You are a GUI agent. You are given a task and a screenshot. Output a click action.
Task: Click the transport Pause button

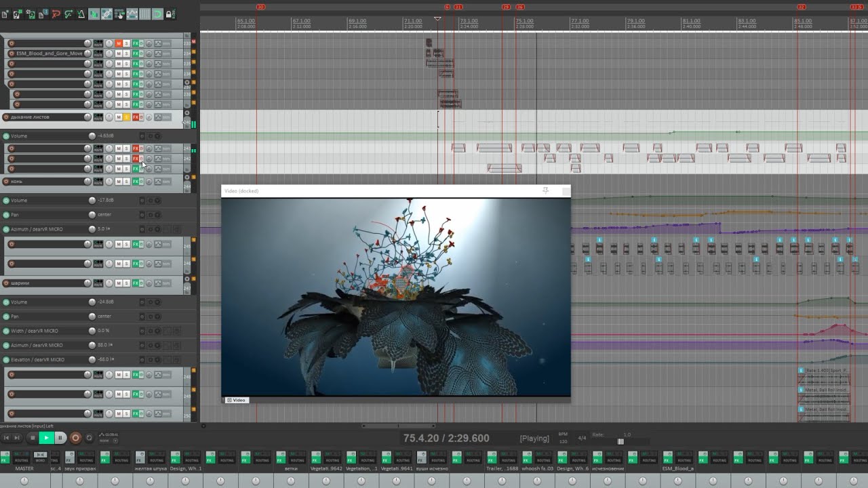[60, 438]
